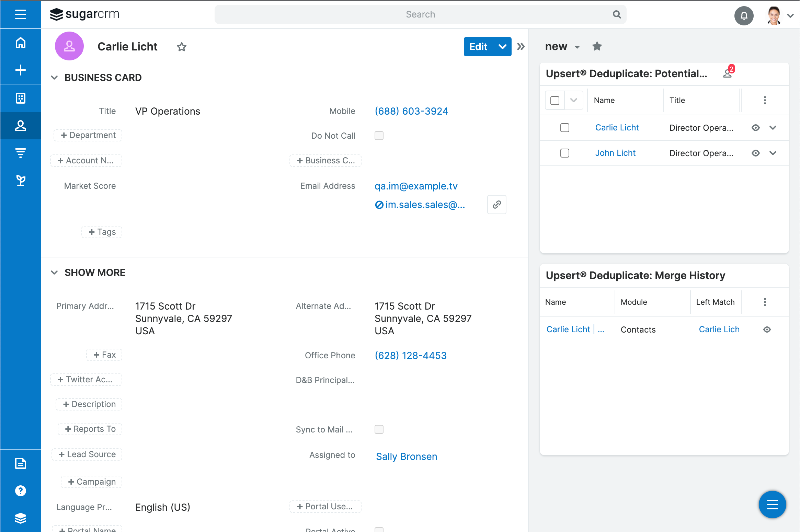Open the hamburger menu at top left
Image resolution: width=800 pixels, height=532 pixels.
(x=21, y=14)
